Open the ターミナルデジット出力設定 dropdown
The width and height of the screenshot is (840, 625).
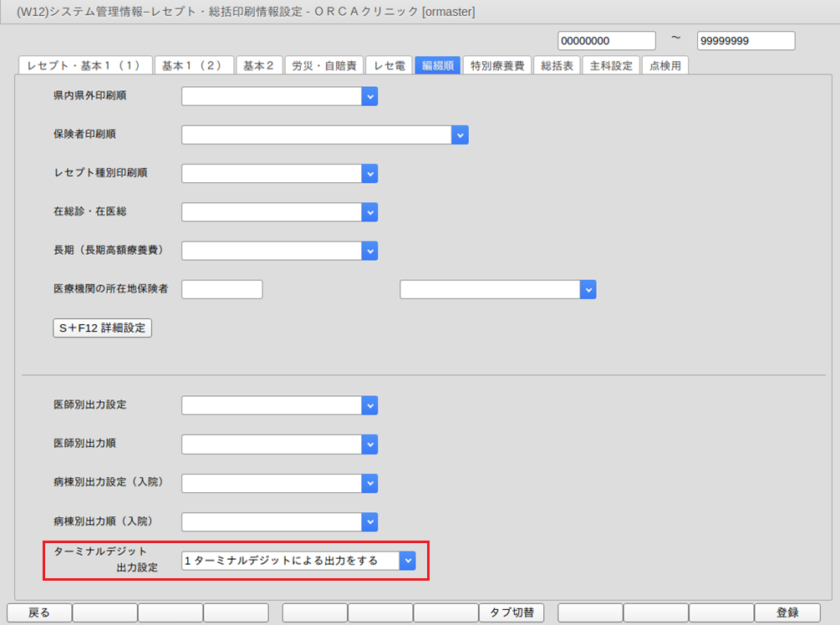click(x=407, y=561)
